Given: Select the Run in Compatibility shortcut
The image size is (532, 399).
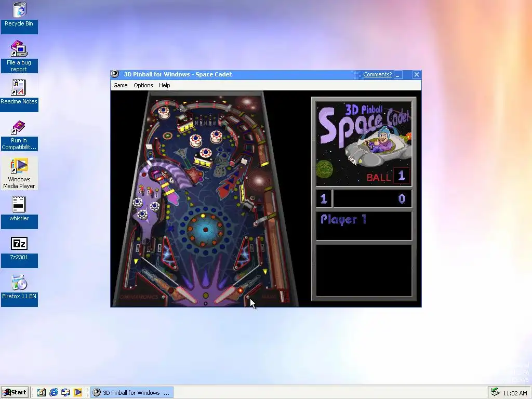Looking at the screenshot, I should tap(19, 135).
